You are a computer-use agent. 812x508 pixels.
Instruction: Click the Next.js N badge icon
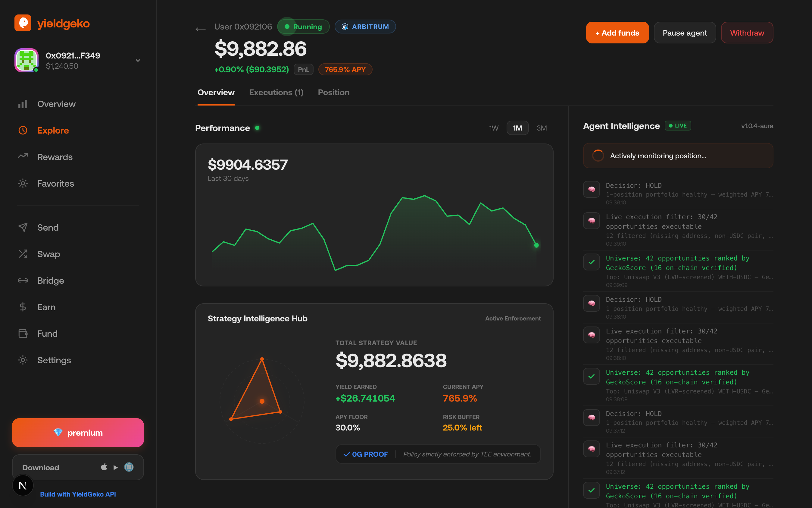23,485
